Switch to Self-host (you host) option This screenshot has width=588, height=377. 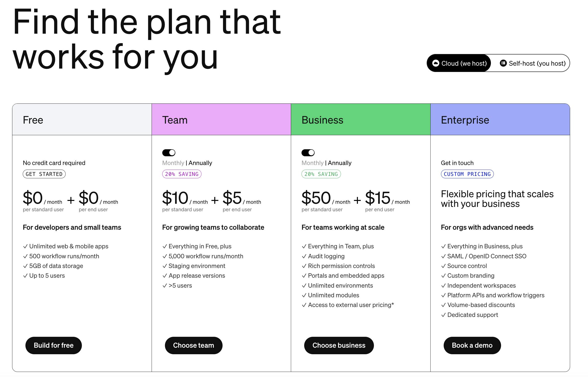533,63
